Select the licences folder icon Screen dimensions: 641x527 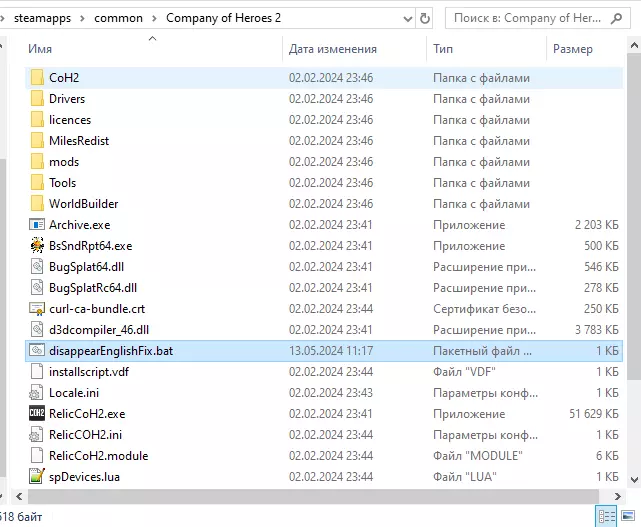pyautogui.click(x=37, y=119)
